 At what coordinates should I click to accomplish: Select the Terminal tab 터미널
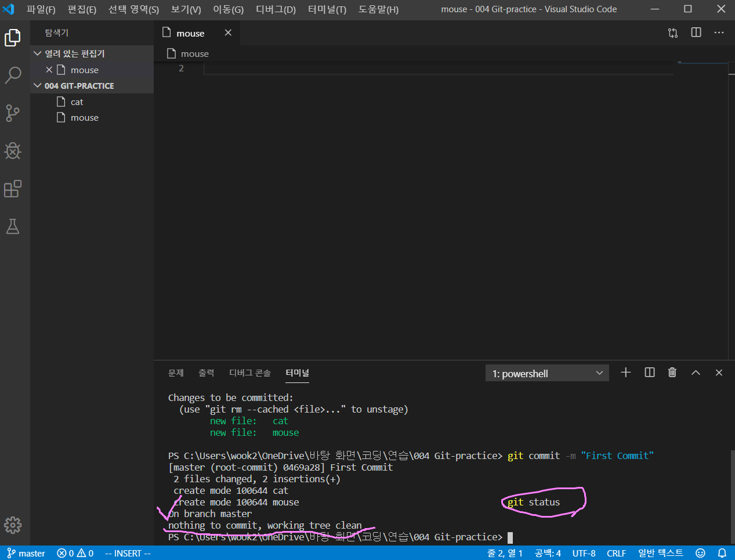pyautogui.click(x=297, y=373)
